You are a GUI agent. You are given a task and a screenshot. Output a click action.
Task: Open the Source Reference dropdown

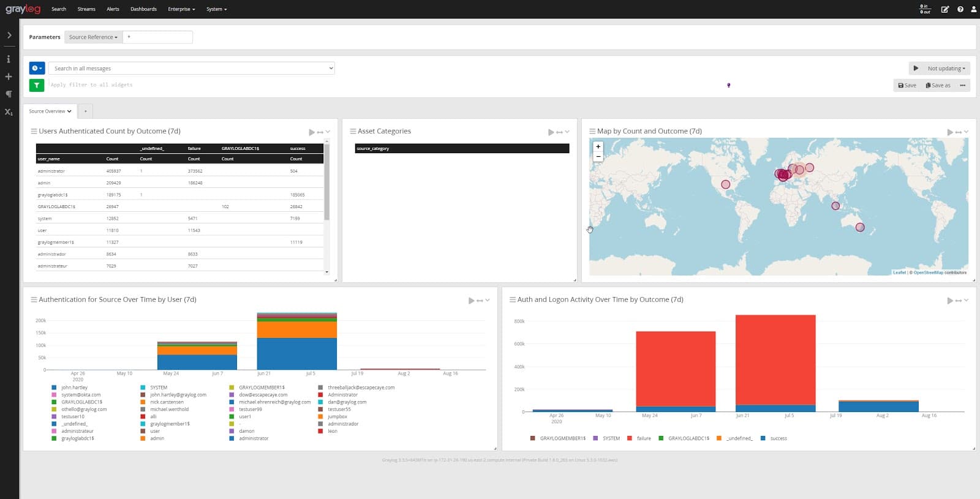click(x=93, y=37)
